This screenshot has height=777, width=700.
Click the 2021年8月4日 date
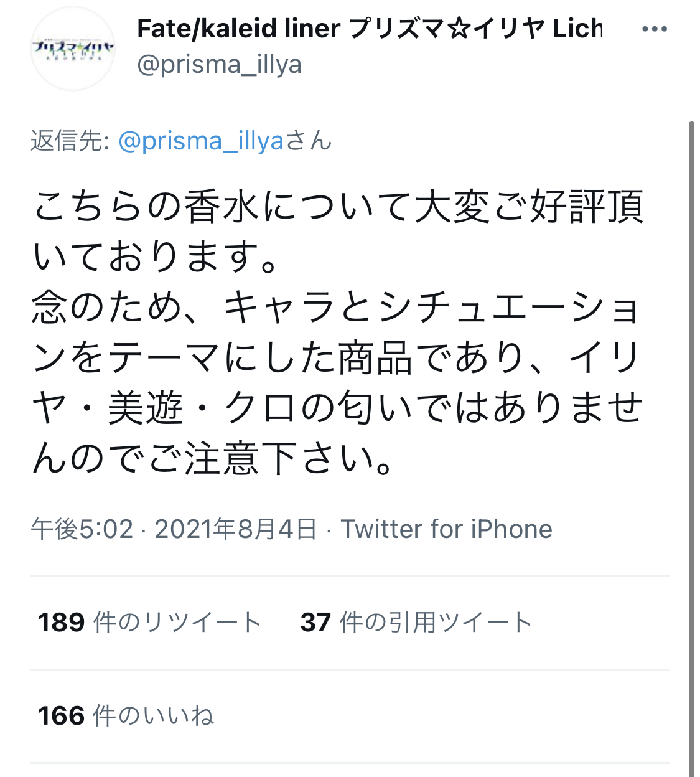[236, 529]
